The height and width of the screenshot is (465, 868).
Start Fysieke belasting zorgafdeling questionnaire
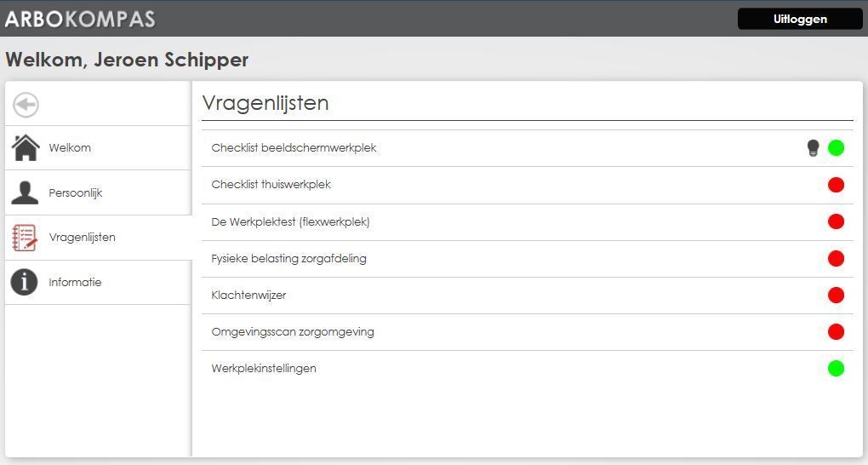pyautogui.click(x=288, y=259)
